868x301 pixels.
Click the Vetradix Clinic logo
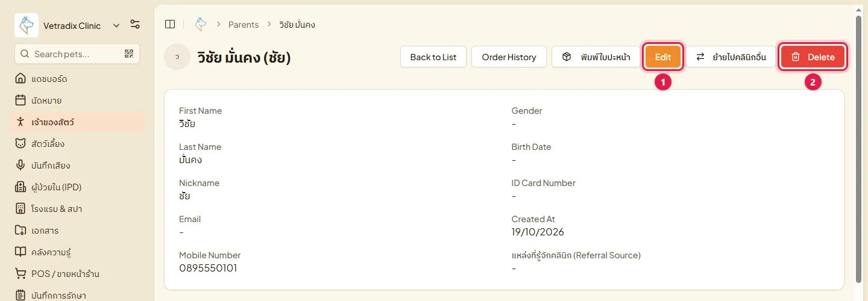27,25
